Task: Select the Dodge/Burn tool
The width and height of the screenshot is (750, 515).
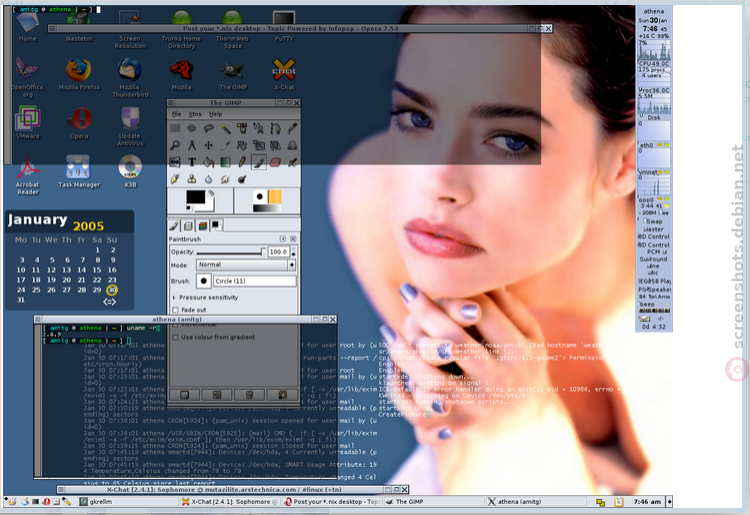Action: 242,179
